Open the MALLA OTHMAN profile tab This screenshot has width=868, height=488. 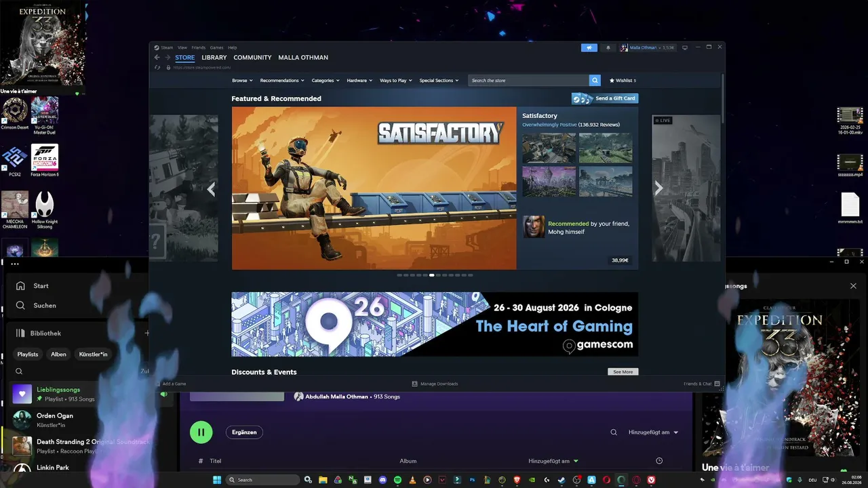[x=303, y=58]
